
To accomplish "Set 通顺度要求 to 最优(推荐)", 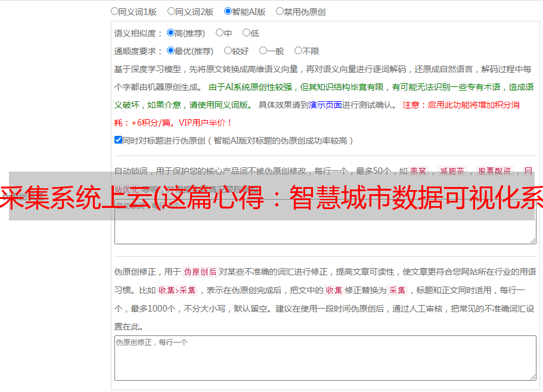I will (170, 51).
